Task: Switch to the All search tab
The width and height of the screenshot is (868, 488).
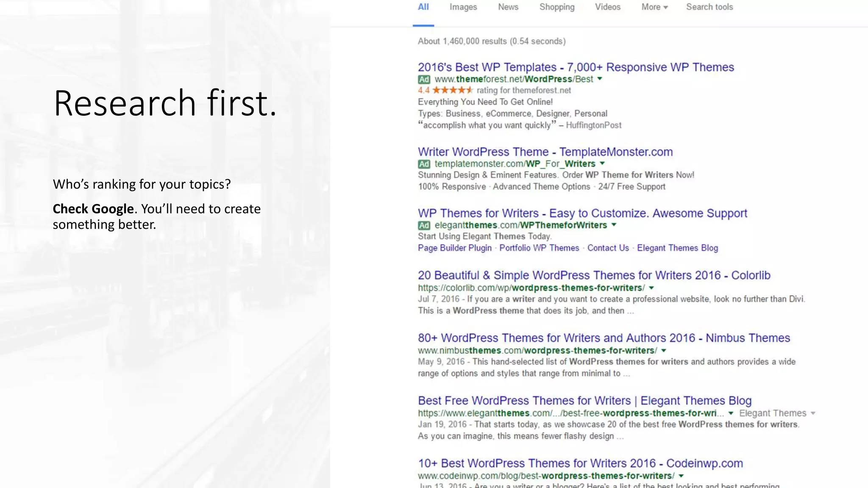Action: [x=423, y=7]
